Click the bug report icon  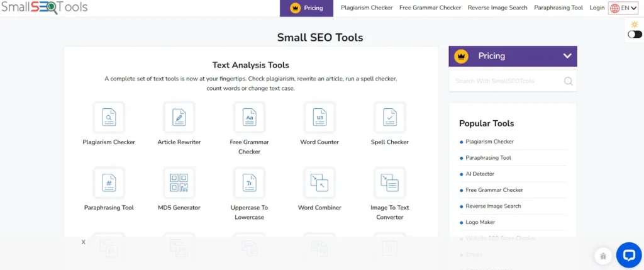coord(603,256)
